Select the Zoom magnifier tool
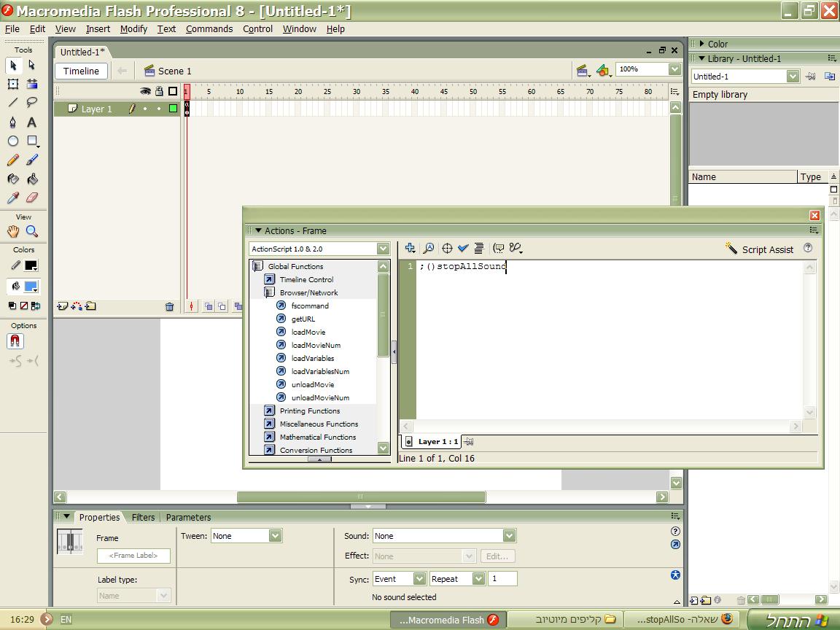The width and height of the screenshot is (840, 630). (x=32, y=231)
